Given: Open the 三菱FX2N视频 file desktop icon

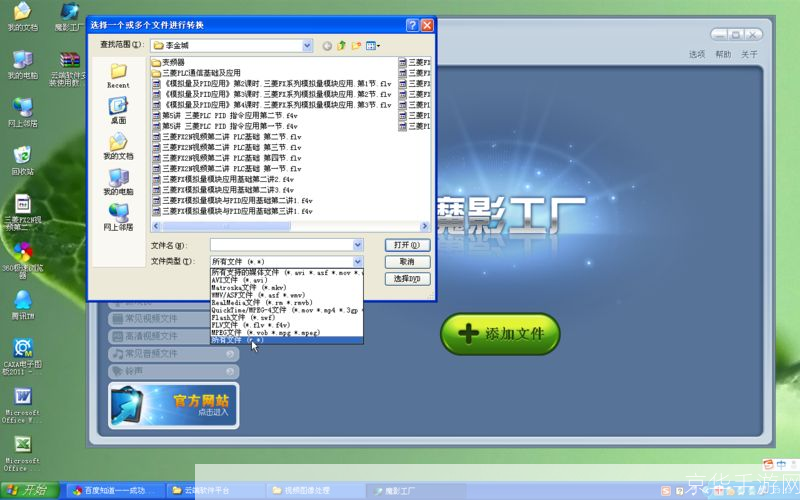Looking at the screenshot, I should coord(22,212).
